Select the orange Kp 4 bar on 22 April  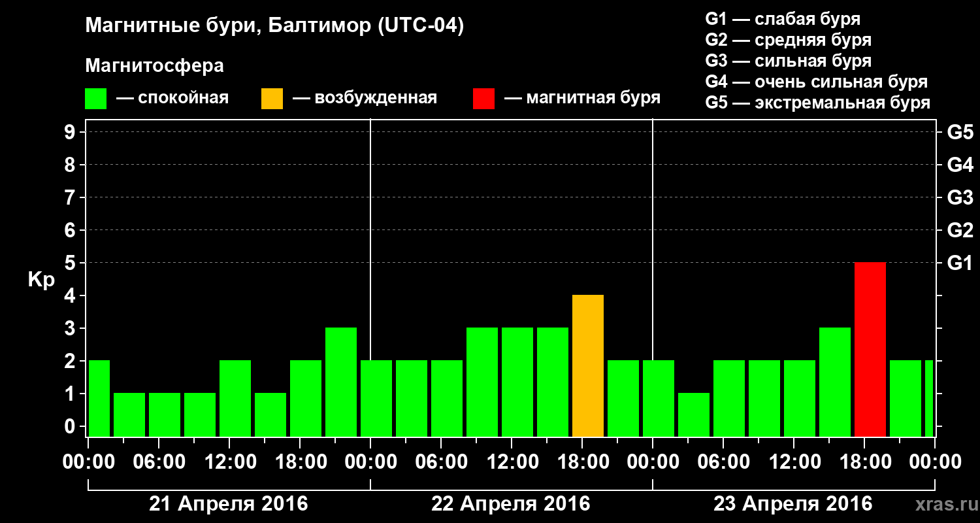click(x=588, y=365)
